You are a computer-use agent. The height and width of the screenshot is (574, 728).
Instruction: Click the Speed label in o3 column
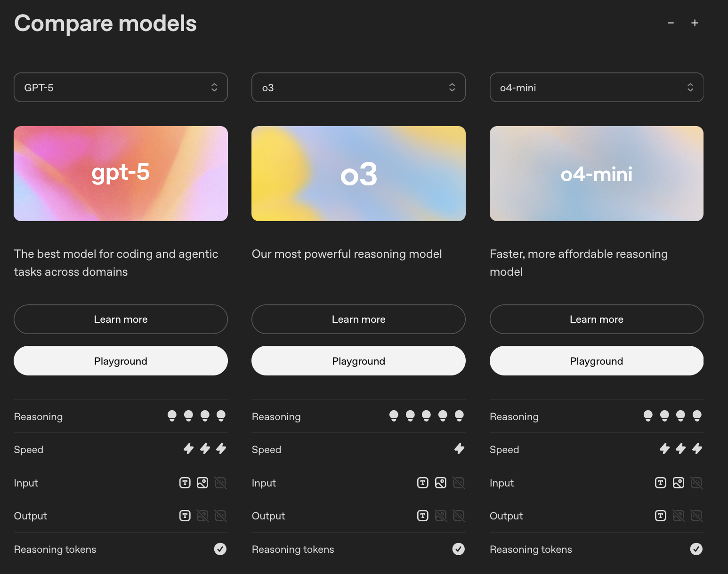[267, 450]
